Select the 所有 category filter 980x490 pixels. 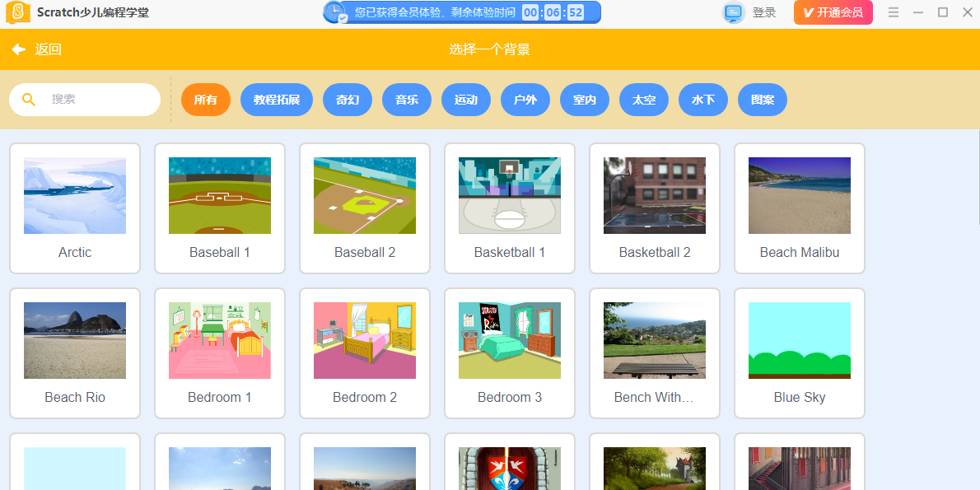pyautogui.click(x=206, y=100)
